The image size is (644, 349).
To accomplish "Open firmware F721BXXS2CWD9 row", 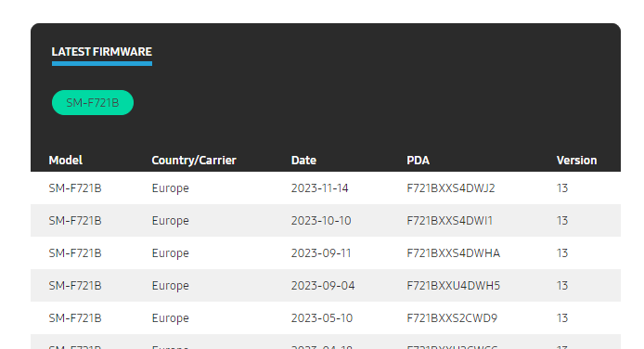I will (326, 317).
